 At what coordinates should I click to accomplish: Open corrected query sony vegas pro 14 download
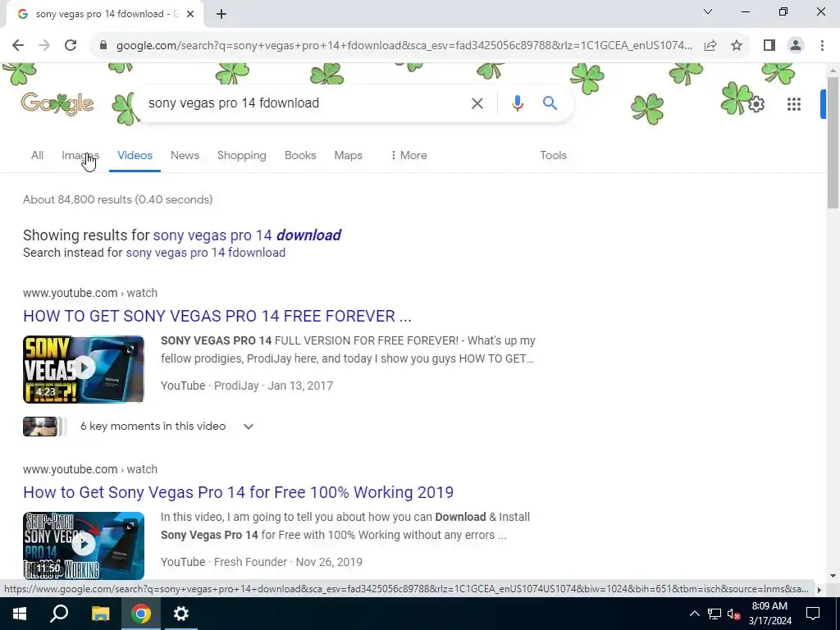(x=247, y=235)
